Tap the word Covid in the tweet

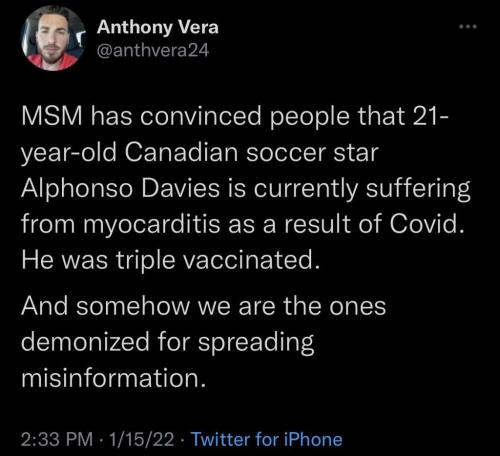(427, 223)
